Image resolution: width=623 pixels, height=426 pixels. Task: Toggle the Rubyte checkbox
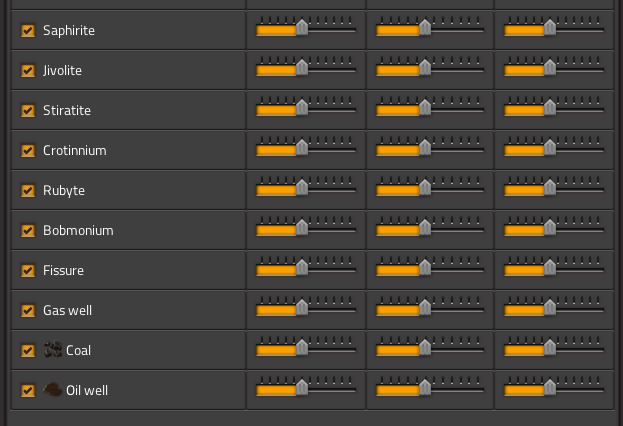pos(28,190)
